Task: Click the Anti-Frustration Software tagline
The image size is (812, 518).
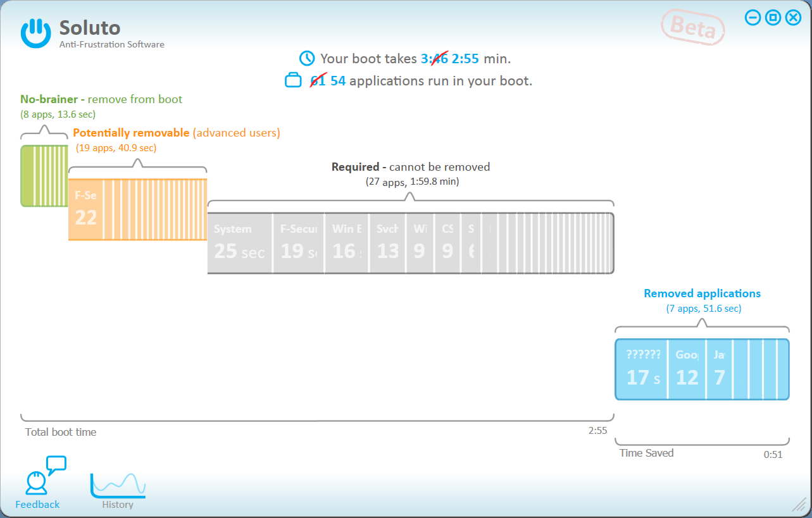Action: (x=112, y=44)
